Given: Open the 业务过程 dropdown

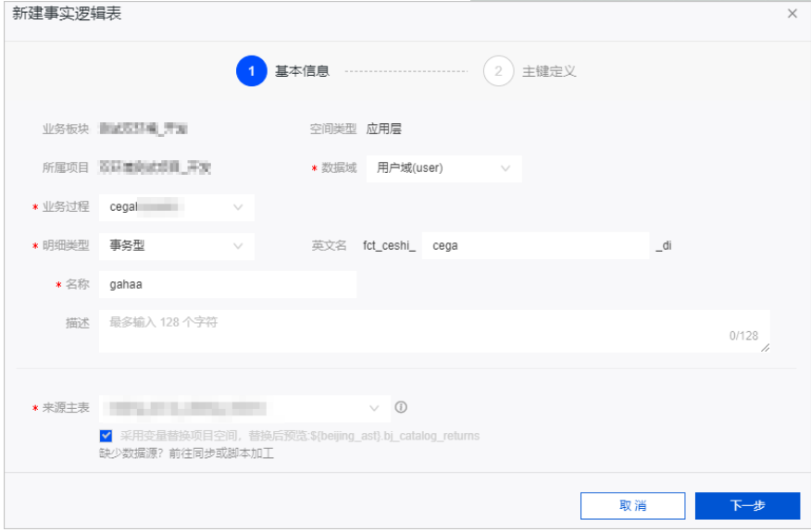Looking at the screenshot, I should coord(177,207).
